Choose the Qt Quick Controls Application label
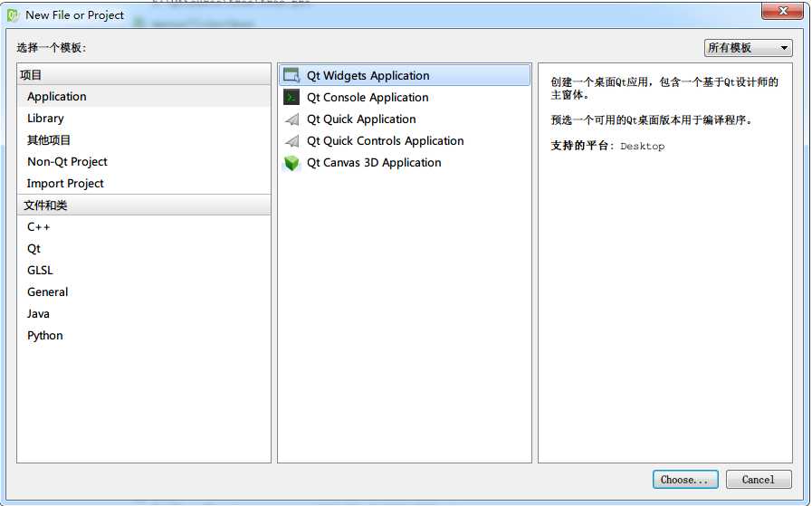The width and height of the screenshot is (812, 506). click(x=385, y=141)
